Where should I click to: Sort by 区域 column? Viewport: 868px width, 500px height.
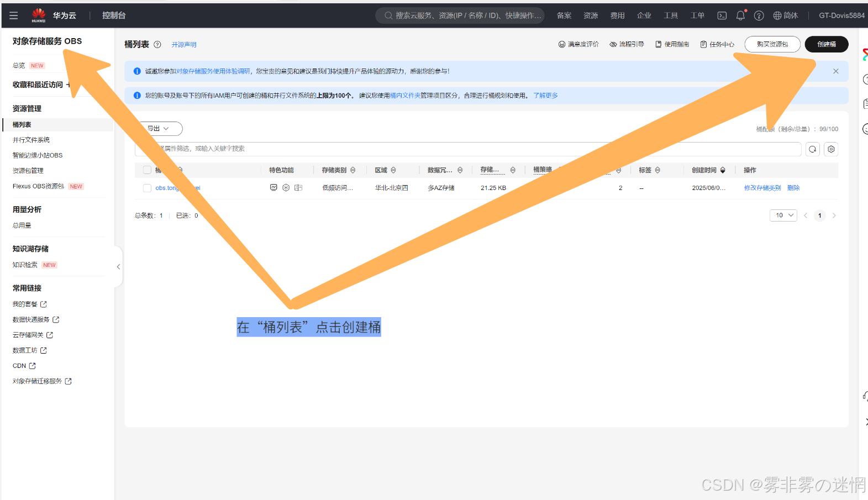(x=393, y=170)
